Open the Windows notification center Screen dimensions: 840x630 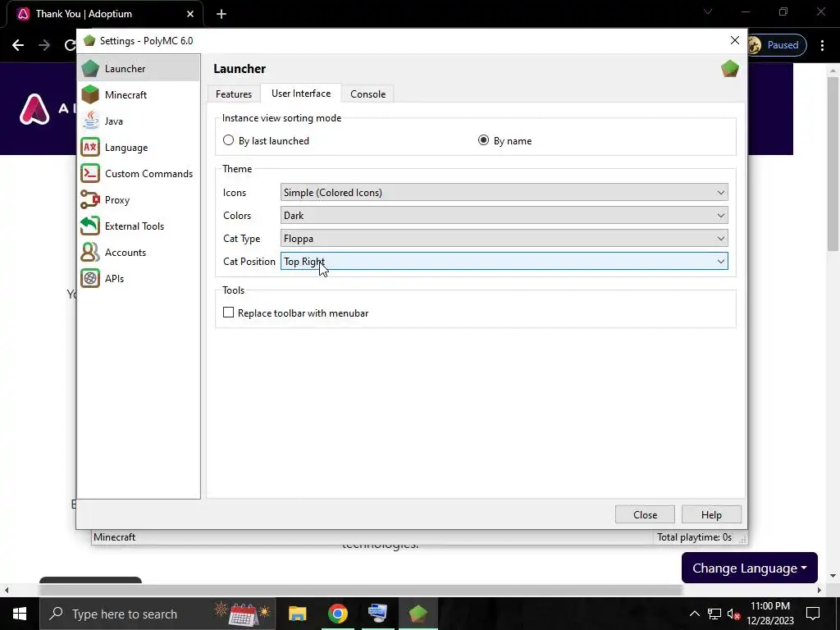point(813,614)
